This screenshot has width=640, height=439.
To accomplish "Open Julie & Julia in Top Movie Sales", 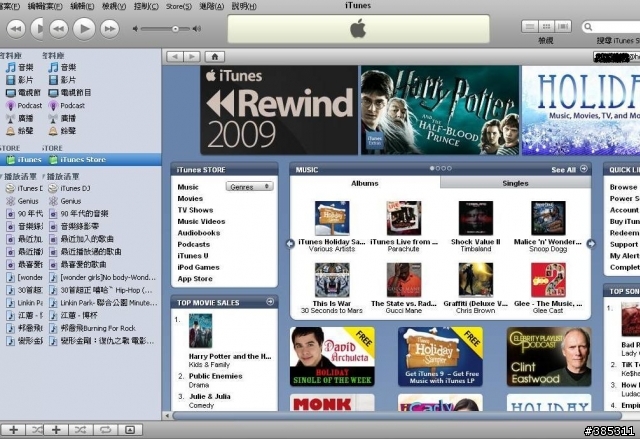I will click(x=209, y=396).
